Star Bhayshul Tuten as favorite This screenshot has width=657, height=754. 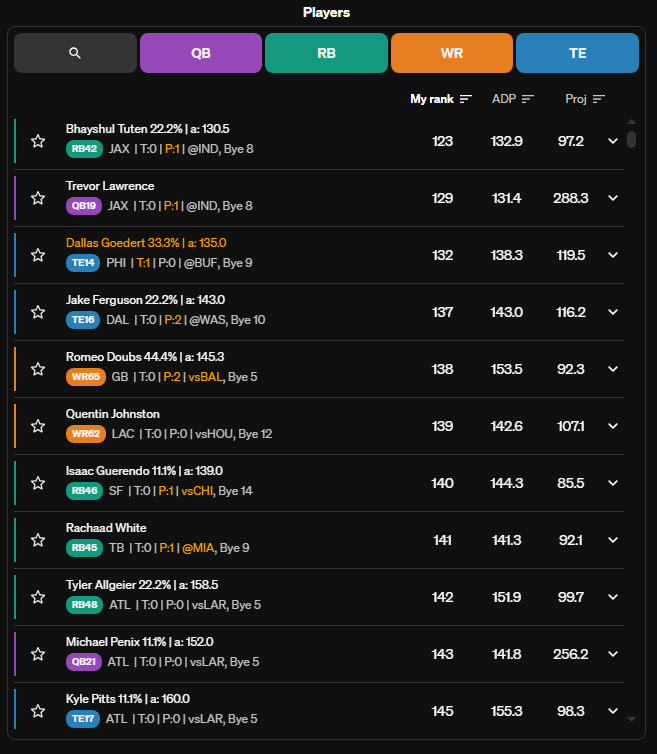[x=38, y=141]
